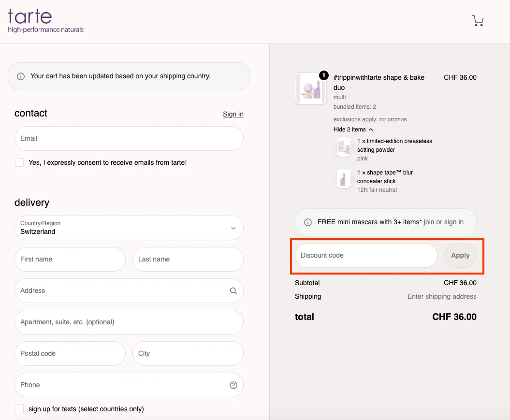Screen dimensions: 510x420
Task: Collapse the bundle using Hide 2 items
Action: click(352, 129)
